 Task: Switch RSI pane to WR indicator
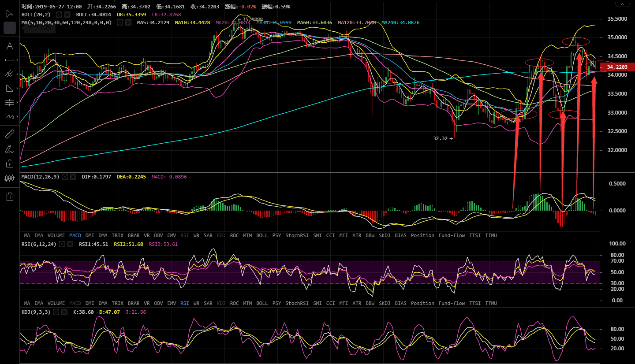point(196,303)
